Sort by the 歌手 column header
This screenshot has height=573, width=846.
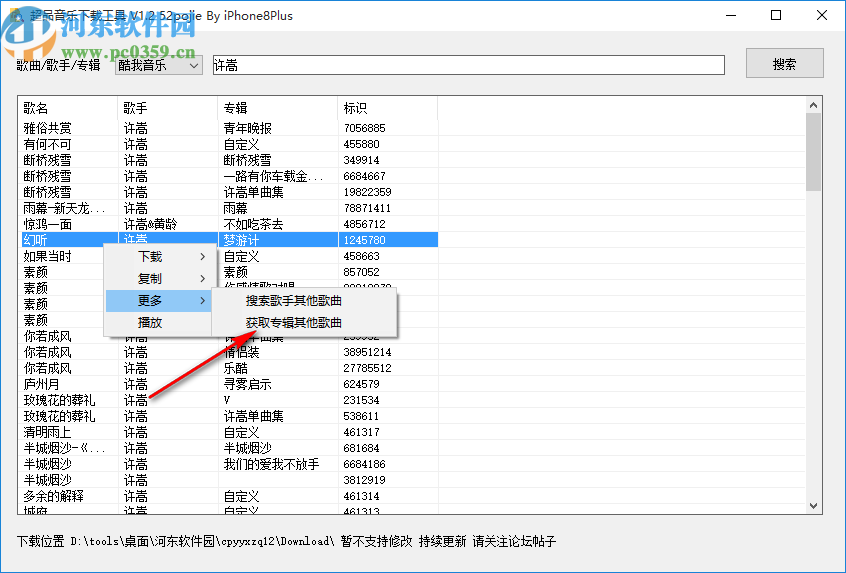[x=167, y=108]
